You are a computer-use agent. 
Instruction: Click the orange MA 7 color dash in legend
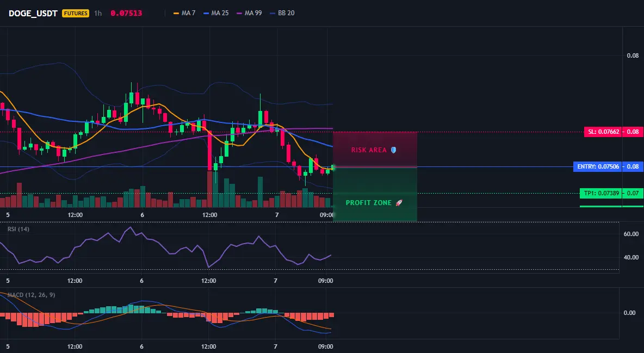[176, 13]
